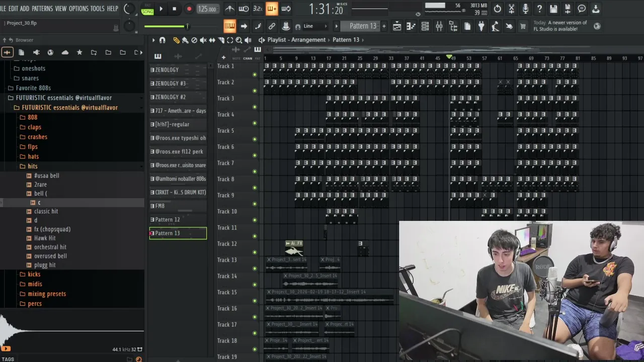Select the Mute tool in playlist toolbar
Screen dimensions: 644x362
(203, 40)
